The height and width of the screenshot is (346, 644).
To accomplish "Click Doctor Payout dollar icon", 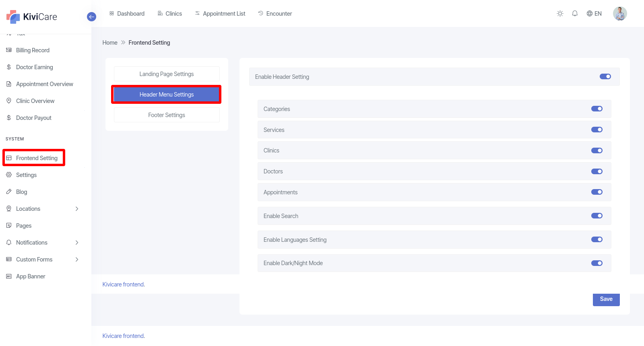I will click(x=9, y=118).
